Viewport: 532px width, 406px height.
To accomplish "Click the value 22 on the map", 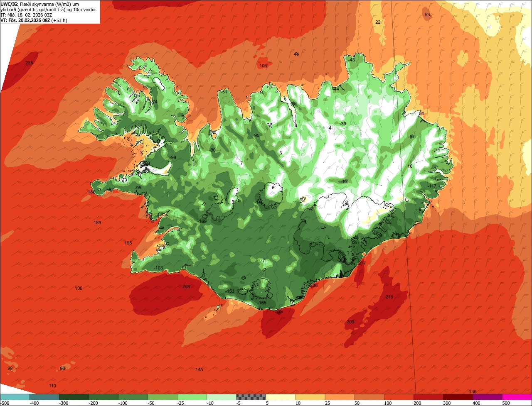I will coord(378,22).
